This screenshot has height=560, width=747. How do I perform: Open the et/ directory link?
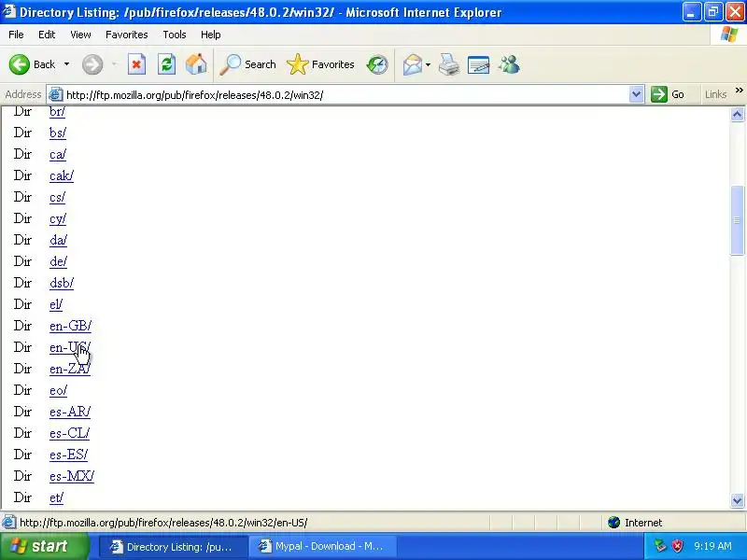point(56,497)
